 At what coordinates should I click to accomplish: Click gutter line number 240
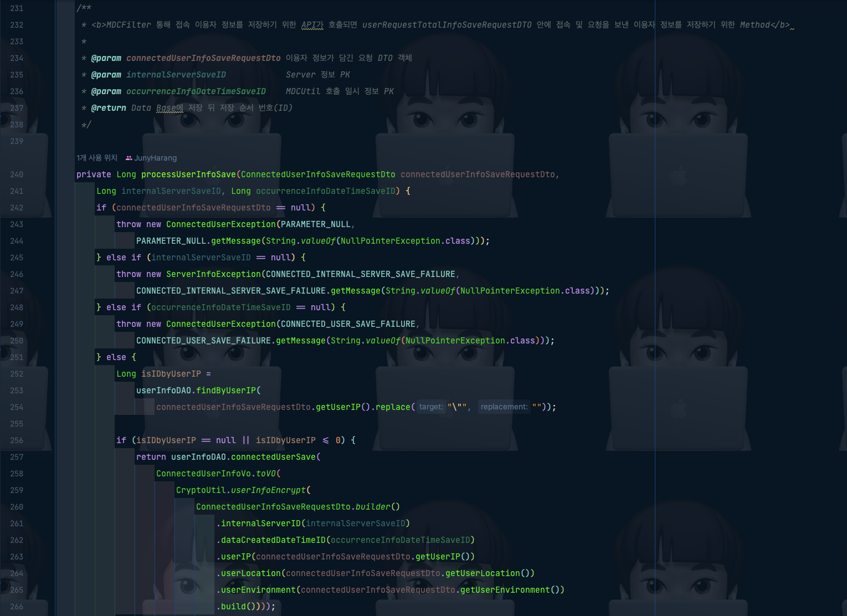(x=17, y=174)
